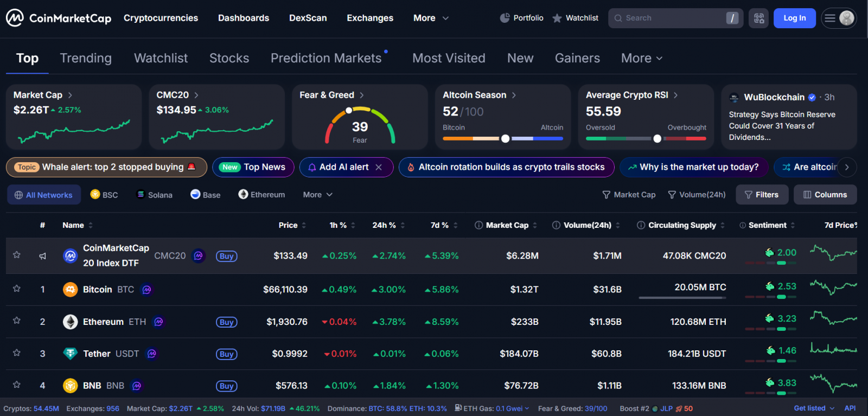Star Ethereum to add to watchlist

click(x=17, y=321)
